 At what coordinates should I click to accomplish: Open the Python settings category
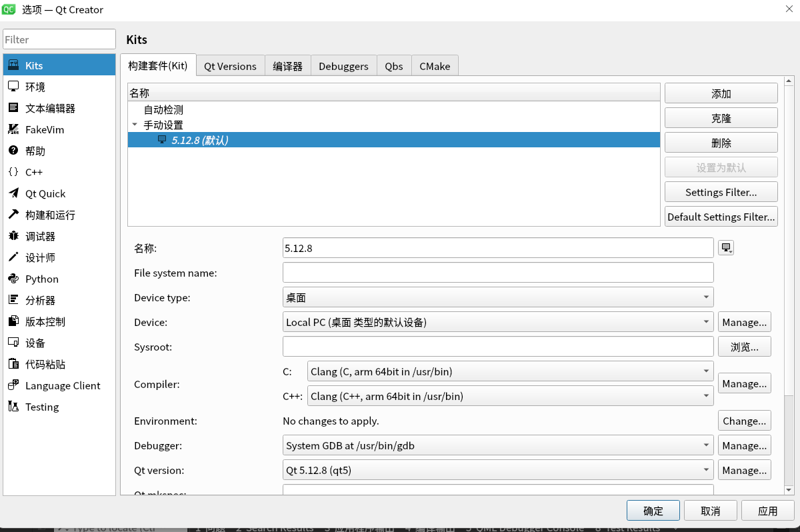(x=59, y=279)
